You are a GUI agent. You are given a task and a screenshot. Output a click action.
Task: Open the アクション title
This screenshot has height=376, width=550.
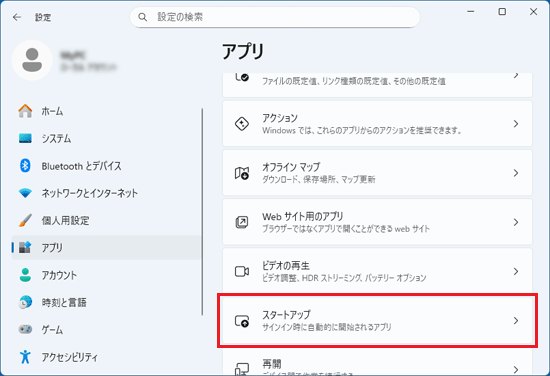click(280, 118)
